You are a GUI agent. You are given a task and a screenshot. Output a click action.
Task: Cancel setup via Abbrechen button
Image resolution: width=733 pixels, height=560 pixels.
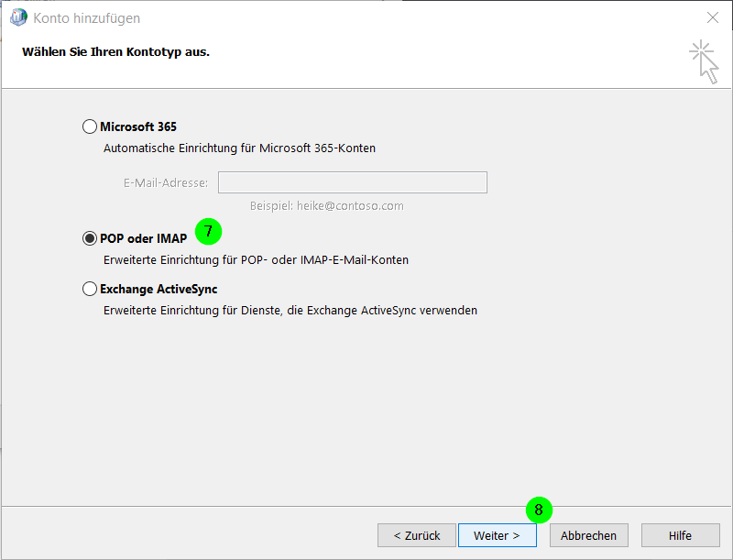(x=588, y=535)
